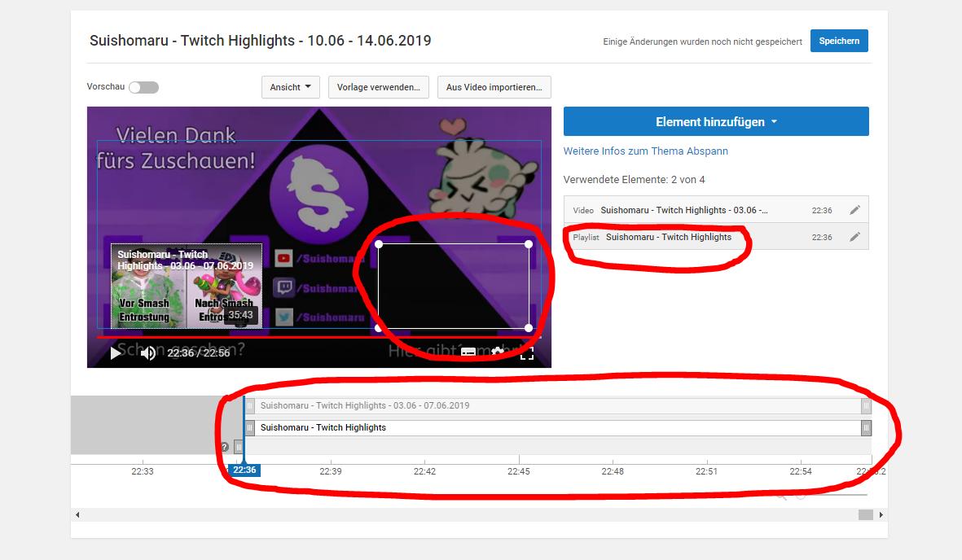This screenshot has width=962, height=560.
Task: Click the 22:54 timeline label
Action: [x=800, y=471]
